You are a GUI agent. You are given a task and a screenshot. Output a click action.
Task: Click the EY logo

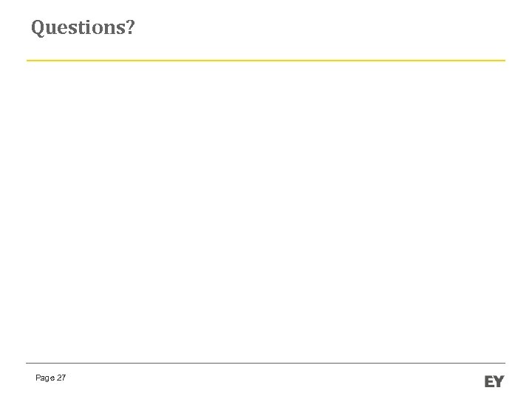(x=494, y=381)
